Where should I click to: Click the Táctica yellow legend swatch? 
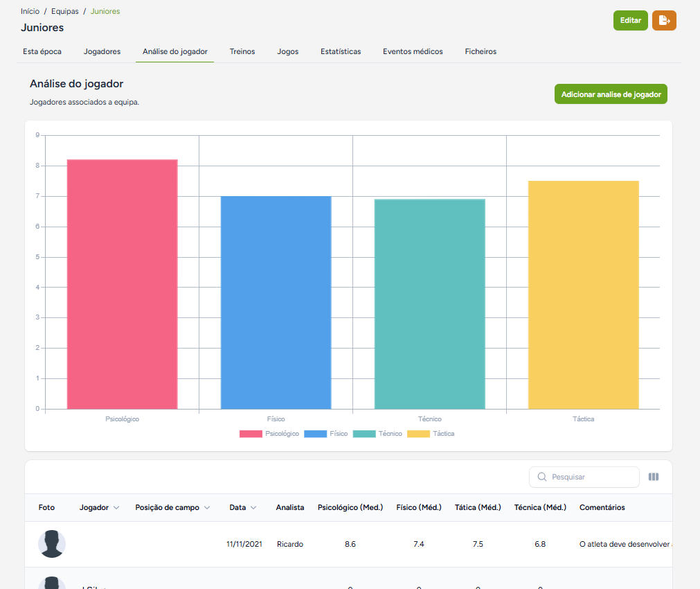point(418,434)
